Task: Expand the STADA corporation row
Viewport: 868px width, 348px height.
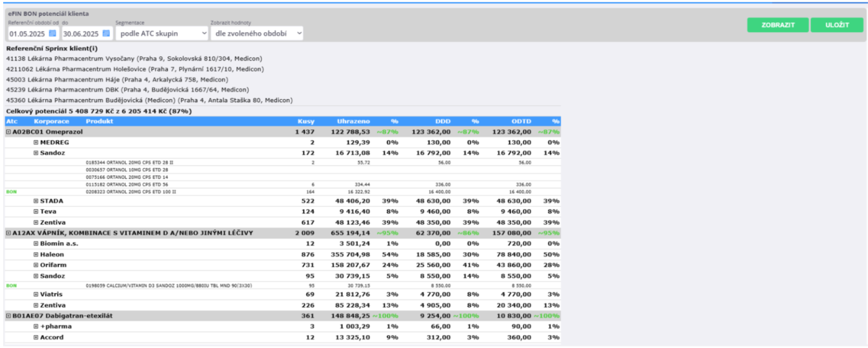Action: (36, 201)
